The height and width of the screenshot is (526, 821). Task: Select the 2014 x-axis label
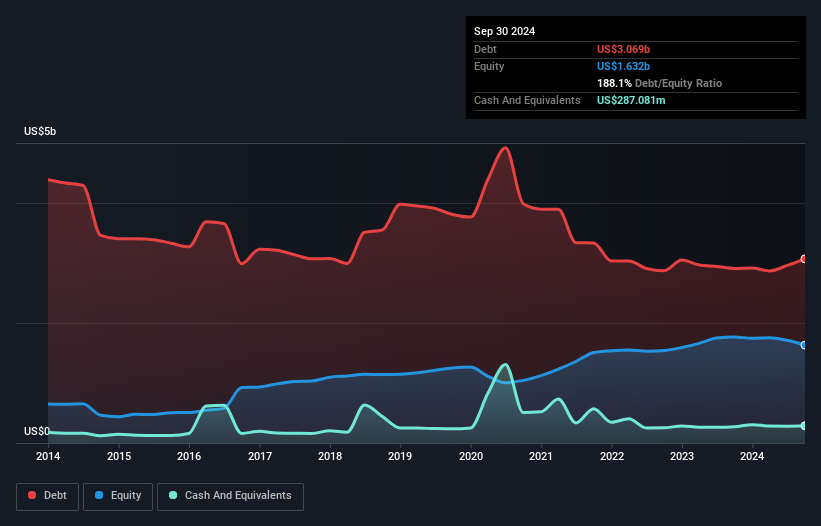point(48,456)
